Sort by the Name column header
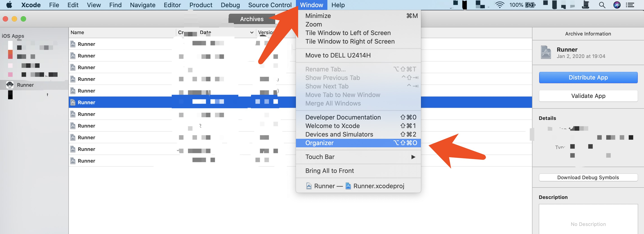The image size is (644, 234). click(x=123, y=33)
